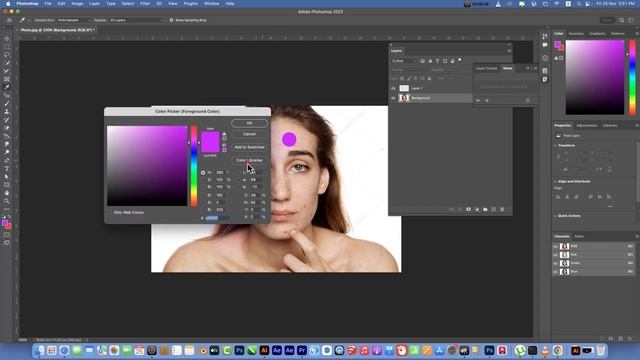Open the Image menu

pyautogui.click(x=77, y=4)
